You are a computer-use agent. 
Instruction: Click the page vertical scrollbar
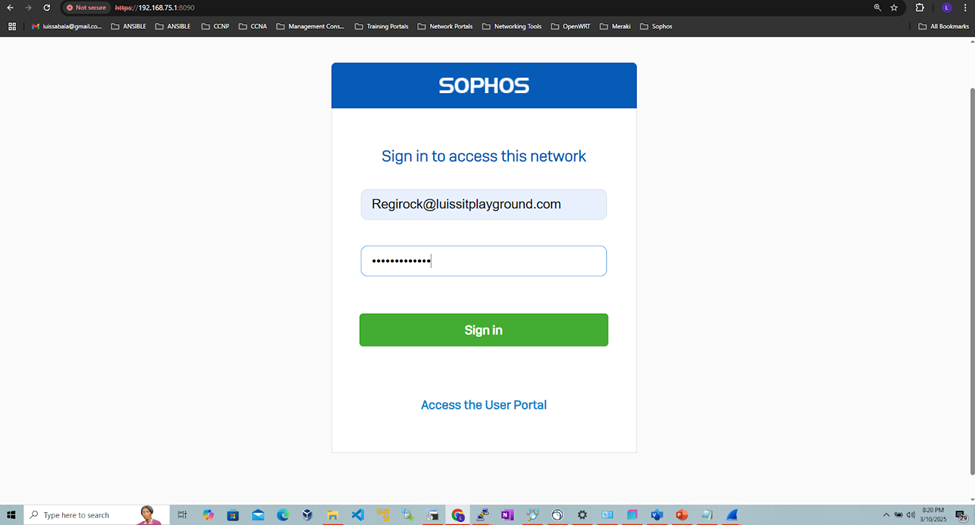[x=972, y=280]
